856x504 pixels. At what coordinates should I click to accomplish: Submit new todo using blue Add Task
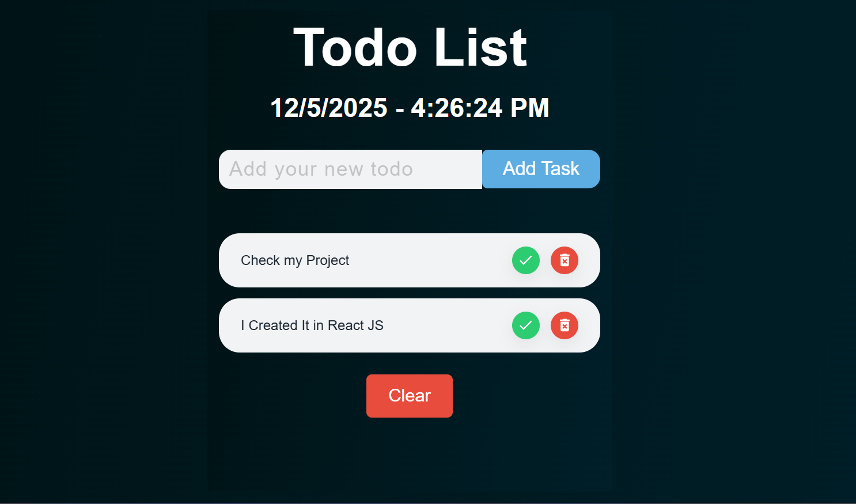tap(541, 169)
